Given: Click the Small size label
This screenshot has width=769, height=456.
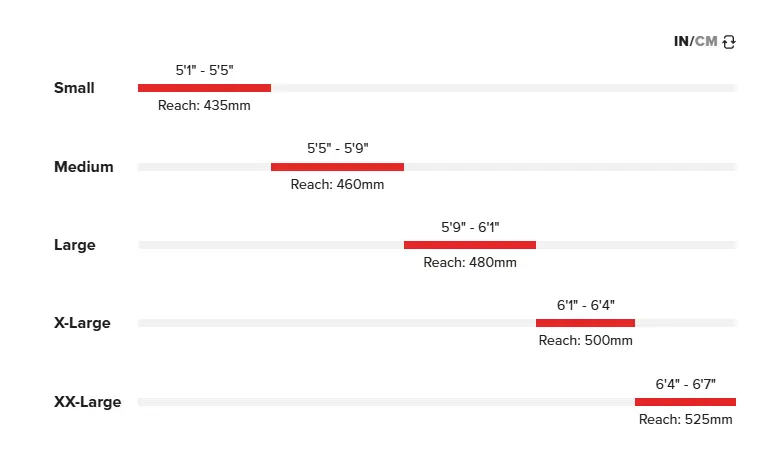Looking at the screenshot, I should [x=74, y=88].
